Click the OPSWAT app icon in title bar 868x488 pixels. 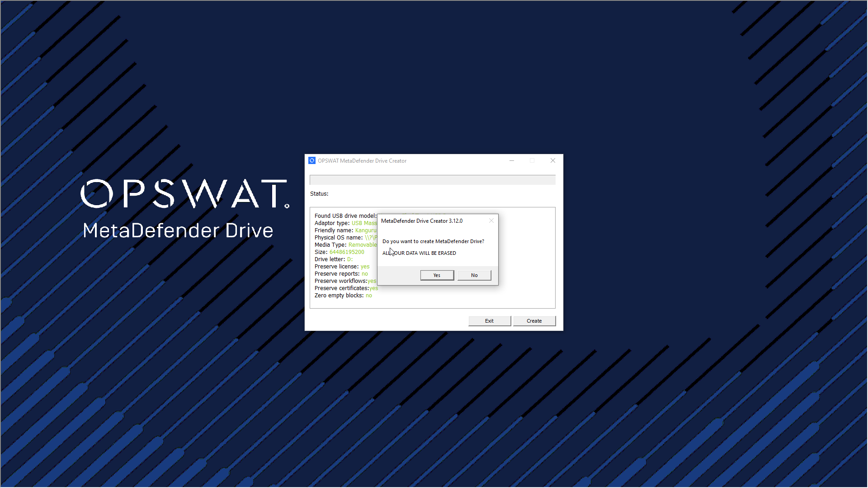pos(312,160)
